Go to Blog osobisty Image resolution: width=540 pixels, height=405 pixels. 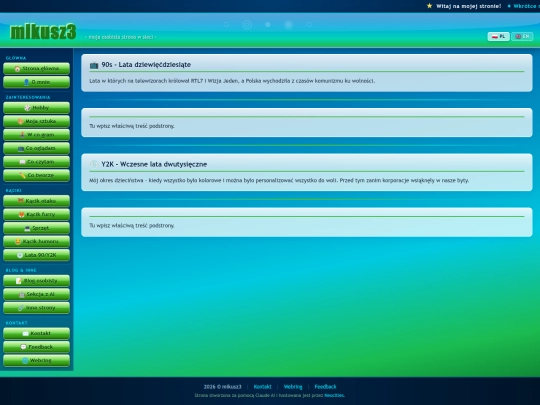click(36, 281)
